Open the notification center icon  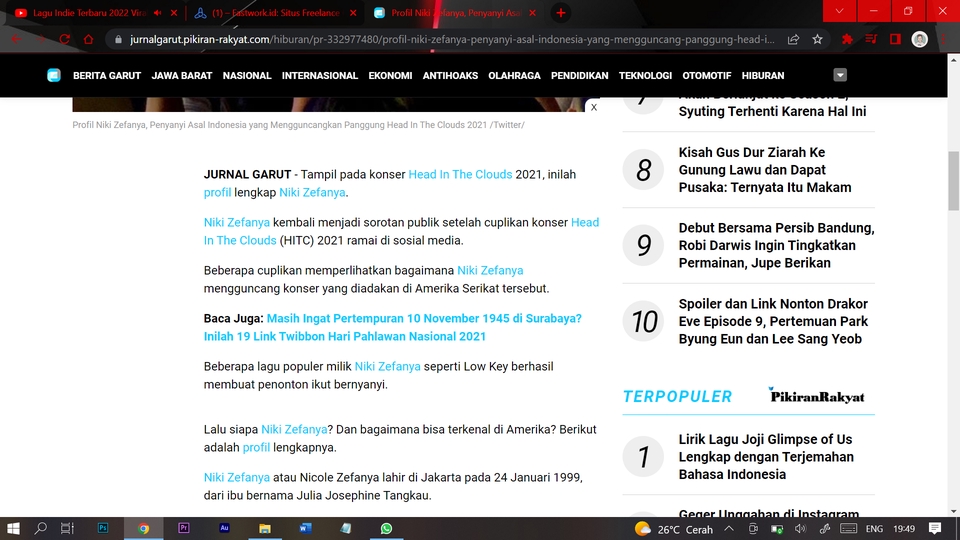[x=935, y=528]
